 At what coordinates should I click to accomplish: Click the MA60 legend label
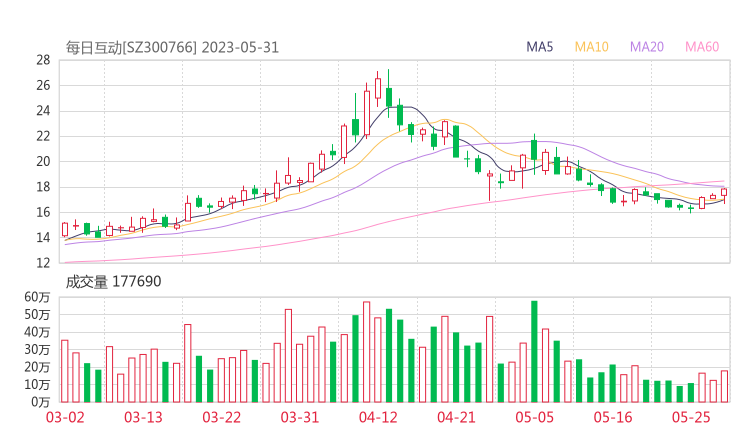point(702,47)
